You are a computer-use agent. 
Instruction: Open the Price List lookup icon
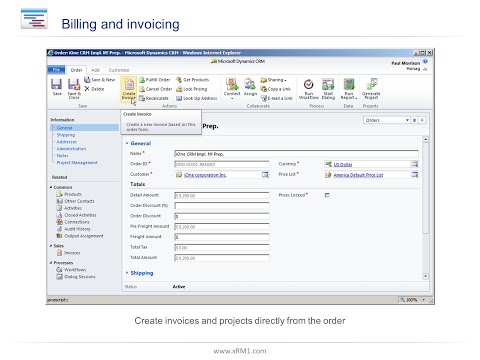414,175
